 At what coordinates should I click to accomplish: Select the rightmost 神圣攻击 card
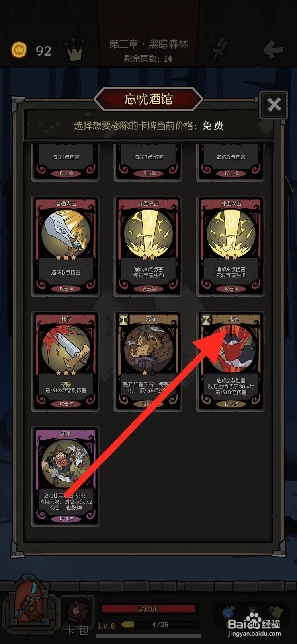tap(231, 246)
